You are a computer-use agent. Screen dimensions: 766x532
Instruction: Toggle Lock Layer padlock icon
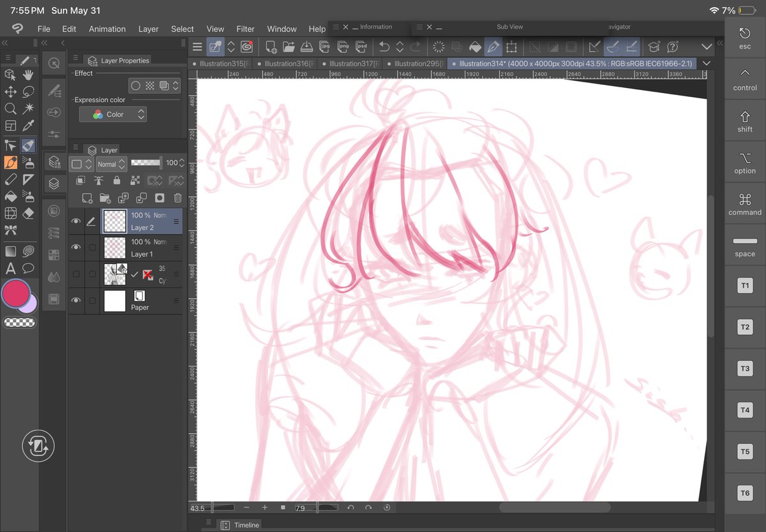point(117,181)
